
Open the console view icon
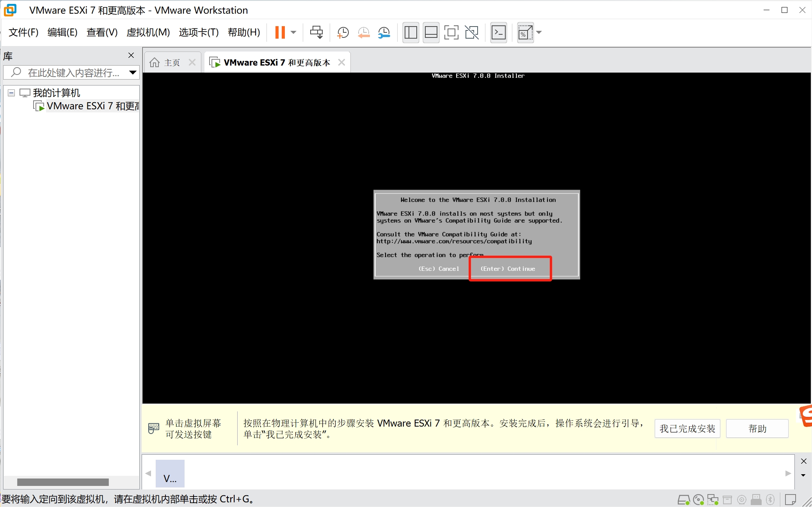[498, 32]
